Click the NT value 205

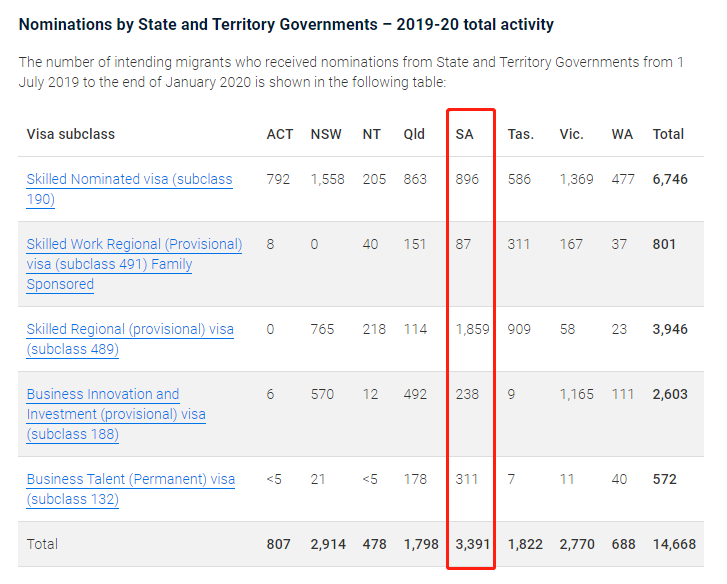[374, 179]
